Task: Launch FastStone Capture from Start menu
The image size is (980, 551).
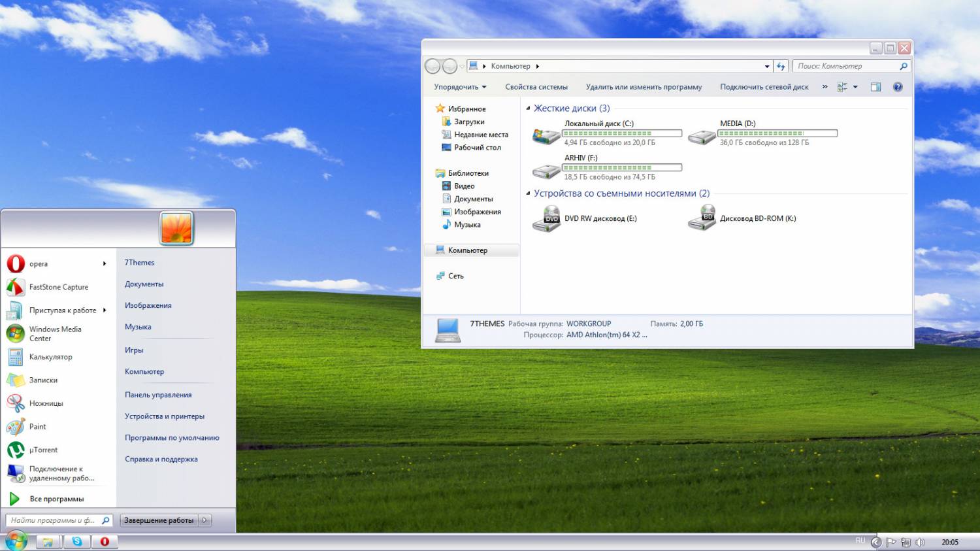Action: coord(57,287)
